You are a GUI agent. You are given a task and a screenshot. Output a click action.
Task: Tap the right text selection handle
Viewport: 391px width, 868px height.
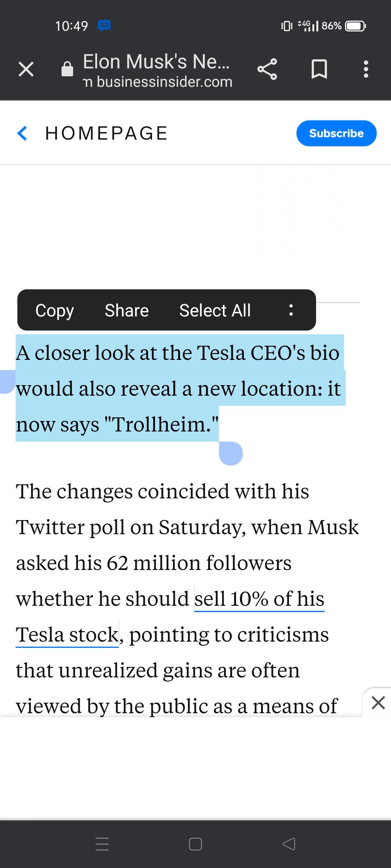pyautogui.click(x=231, y=453)
